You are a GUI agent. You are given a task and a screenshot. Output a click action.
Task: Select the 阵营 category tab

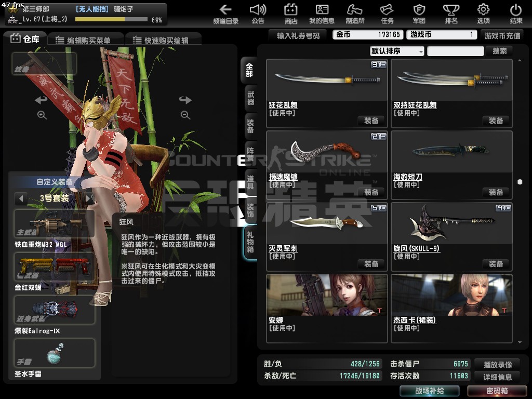pyautogui.click(x=250, y=154)
